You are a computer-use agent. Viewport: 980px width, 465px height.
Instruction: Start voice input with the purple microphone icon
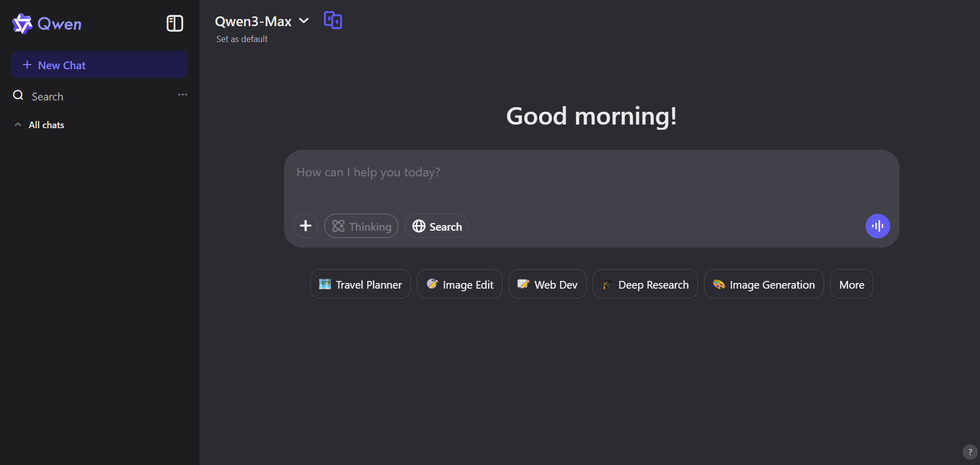click(x=878, y=226)
